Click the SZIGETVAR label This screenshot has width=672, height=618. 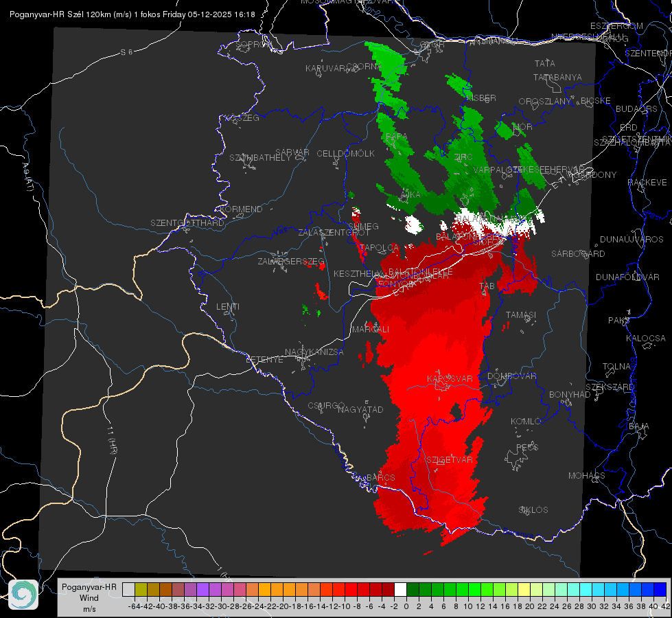[450, 460]
